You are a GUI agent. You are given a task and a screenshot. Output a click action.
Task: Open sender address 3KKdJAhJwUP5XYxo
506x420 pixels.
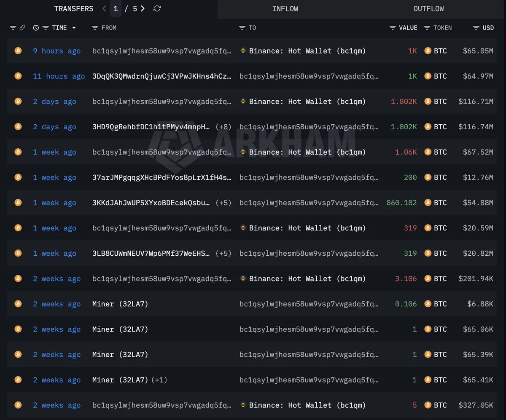[151, 203]
